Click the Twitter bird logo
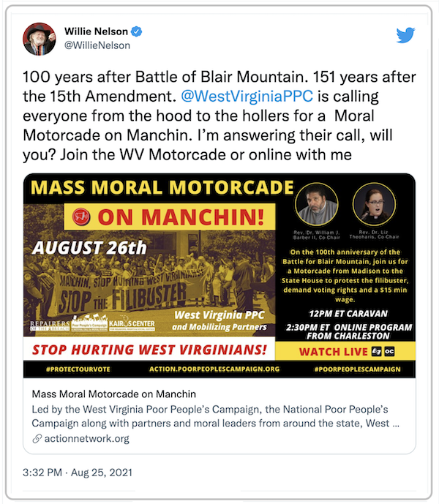The width and height of the screenshot is (439, 504). point(405,35)
